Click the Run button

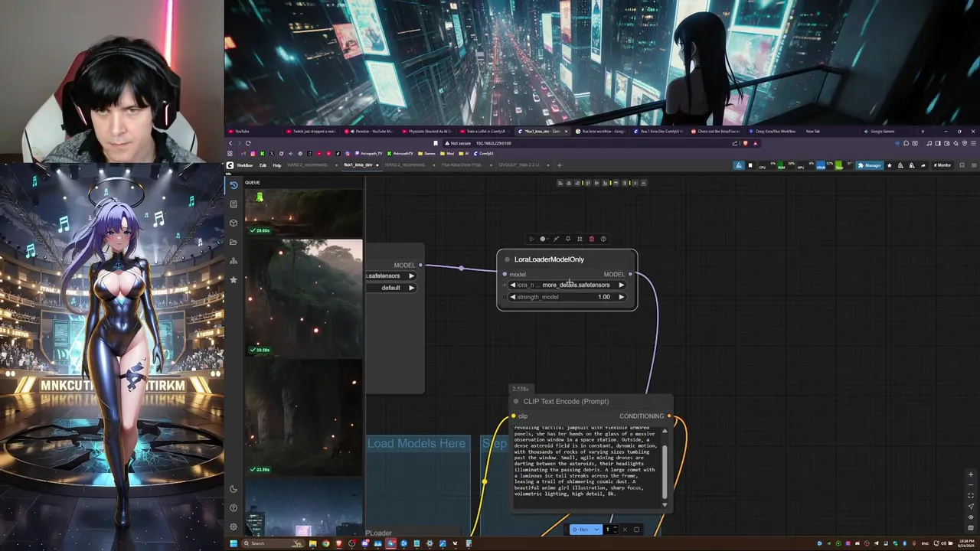click(581, 530)
